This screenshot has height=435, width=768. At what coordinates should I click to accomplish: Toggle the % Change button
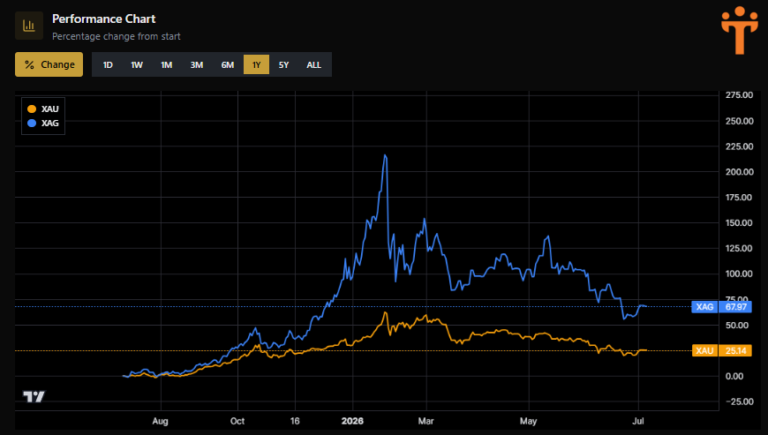49,65
